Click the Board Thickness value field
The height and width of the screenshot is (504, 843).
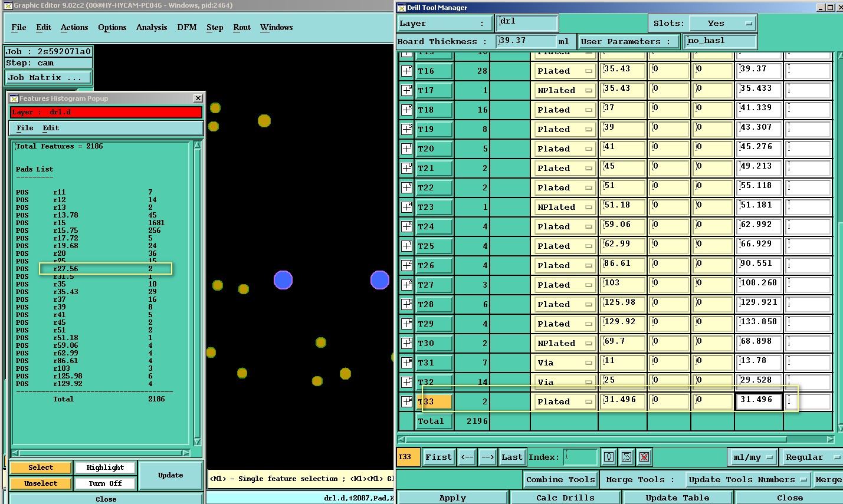[527, 41]
